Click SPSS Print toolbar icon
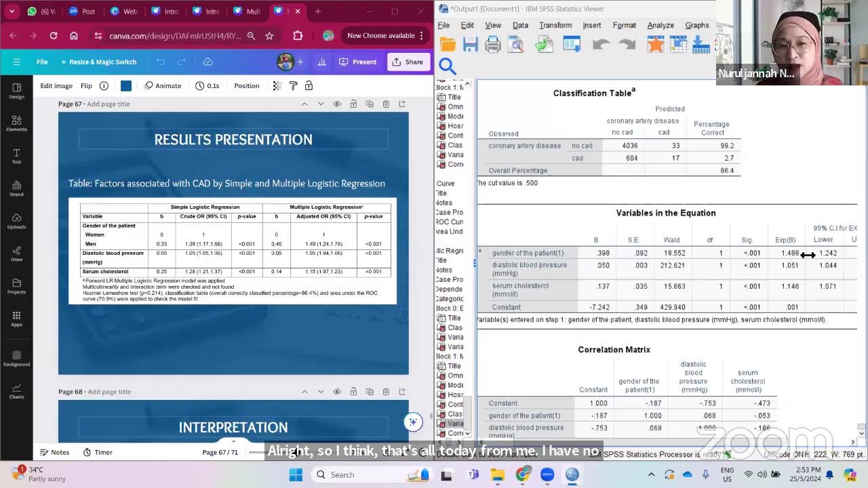This screenshot has width=868, height=488. [493, 45]
